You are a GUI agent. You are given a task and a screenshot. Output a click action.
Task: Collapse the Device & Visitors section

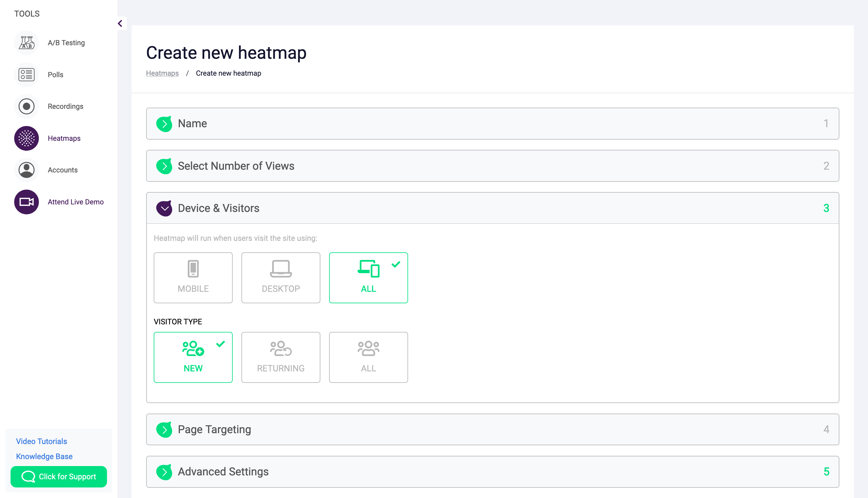tap(164, 208)
